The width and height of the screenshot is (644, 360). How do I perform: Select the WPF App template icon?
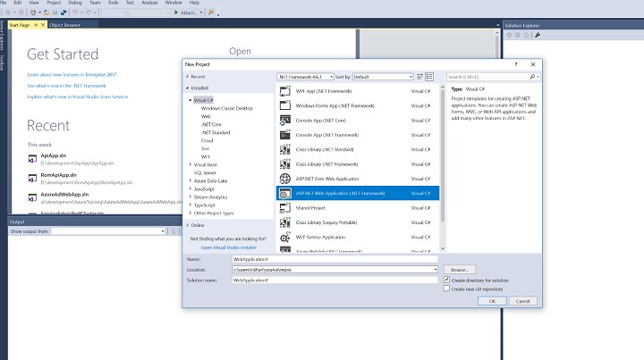[285, 91]
